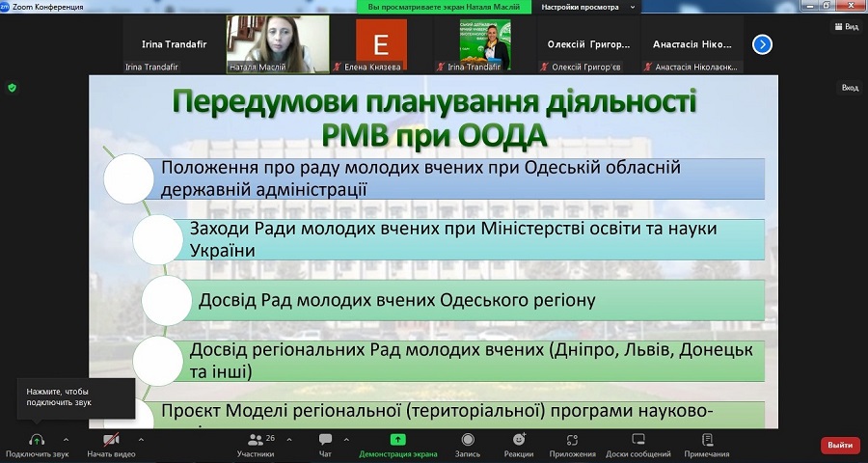Leave the meeting with the Выйти button
This screenshot has width=868, height=463.
point(839,445)
